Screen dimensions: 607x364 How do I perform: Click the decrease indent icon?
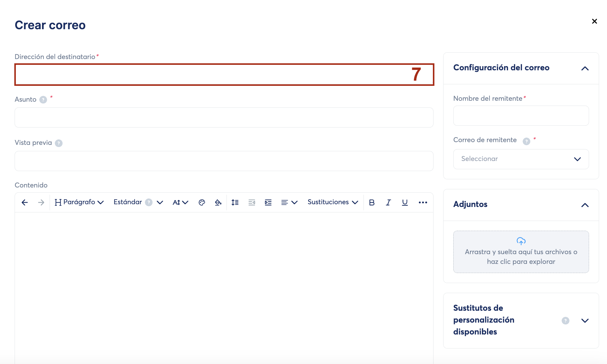[251, 202]
